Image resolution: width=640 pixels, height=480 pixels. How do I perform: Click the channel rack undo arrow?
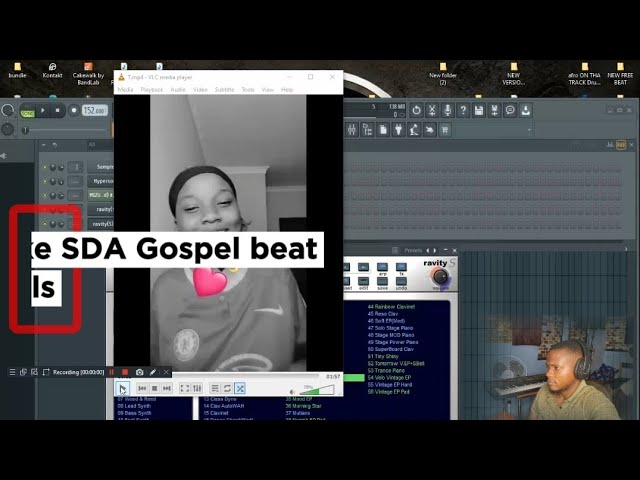point(55,145)
